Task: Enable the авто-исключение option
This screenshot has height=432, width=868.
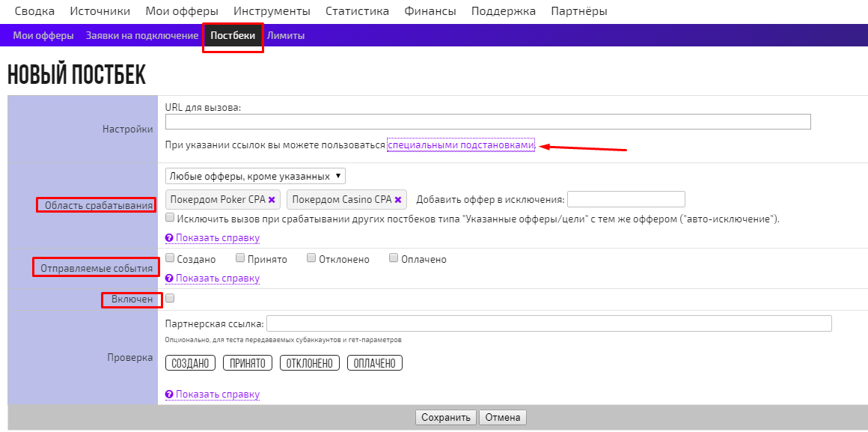Action: tap(169, 216)
